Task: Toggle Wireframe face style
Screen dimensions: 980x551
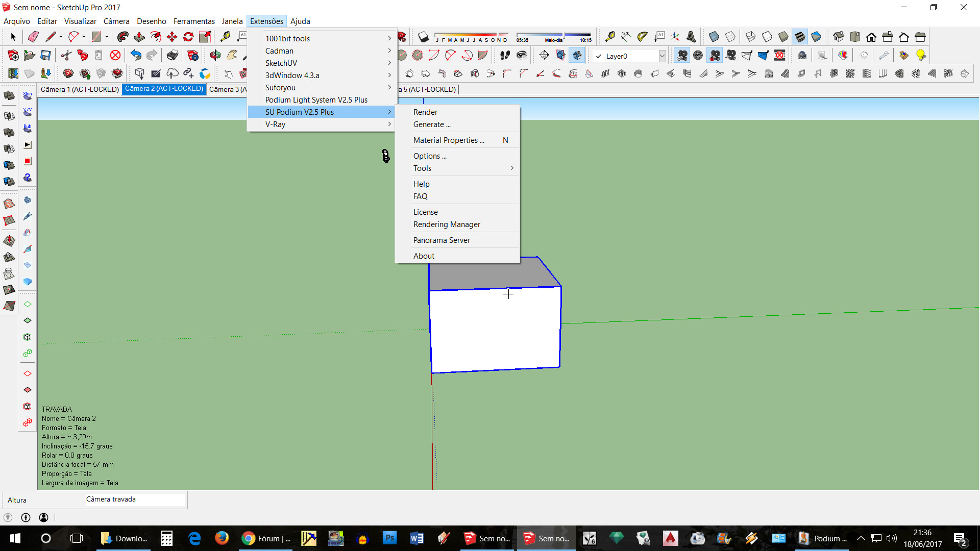Action: (751, 37)
